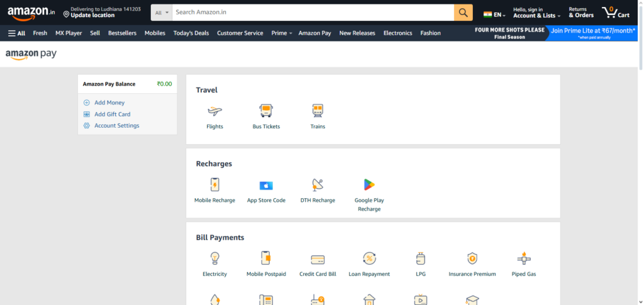Select the Insurance Premium icon

point(472,258)
